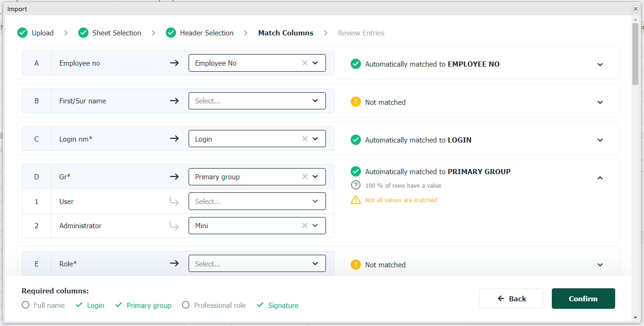The height and width of the screenshot is (326, 644).
Task: Open the Login dropdown arrow
Action: (315, 139)
